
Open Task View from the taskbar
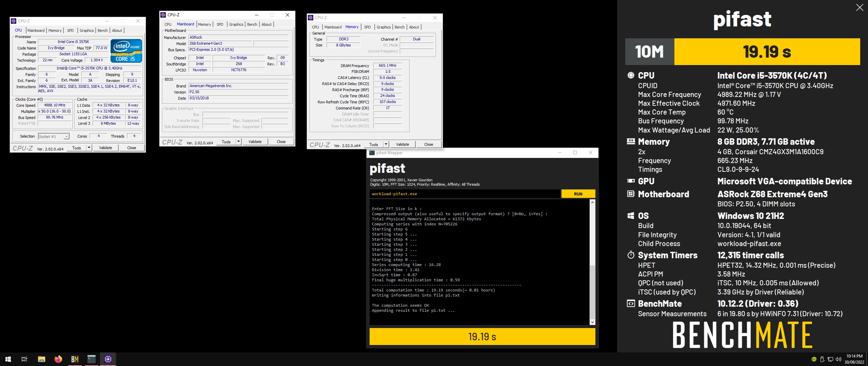click(24, 359)
